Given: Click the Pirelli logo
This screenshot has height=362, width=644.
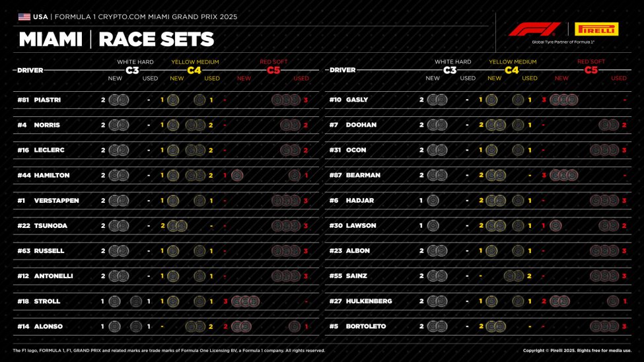Looking at the screenshot, I should click(x=596, y=29).
